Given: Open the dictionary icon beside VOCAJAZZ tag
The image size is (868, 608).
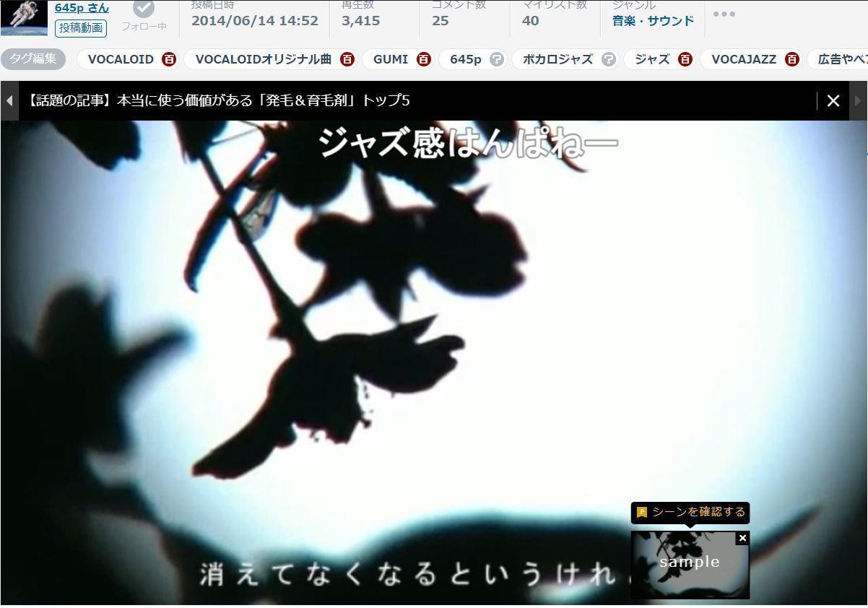Looking at the screenshot, I should tap(792, 59).
